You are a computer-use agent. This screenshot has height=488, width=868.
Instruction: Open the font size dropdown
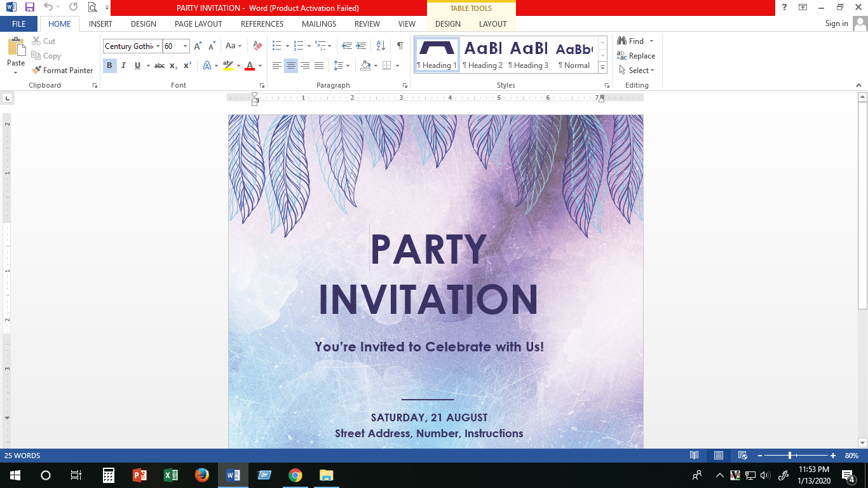[185, 46]
